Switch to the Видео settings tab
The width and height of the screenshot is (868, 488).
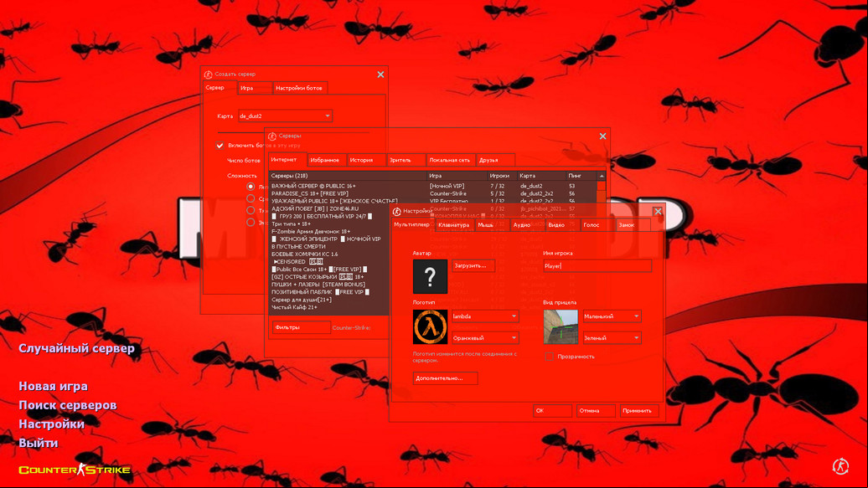click(x=562, y=224)
